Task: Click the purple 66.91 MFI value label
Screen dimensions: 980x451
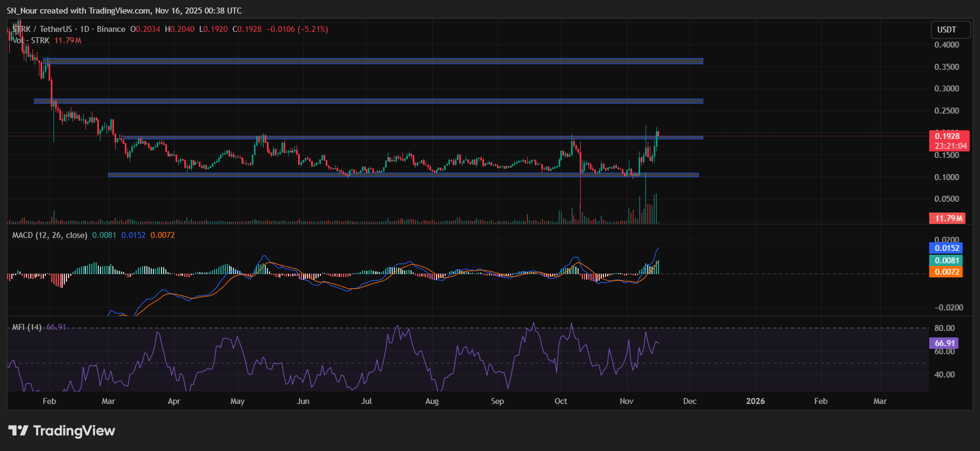Action: 945,343
